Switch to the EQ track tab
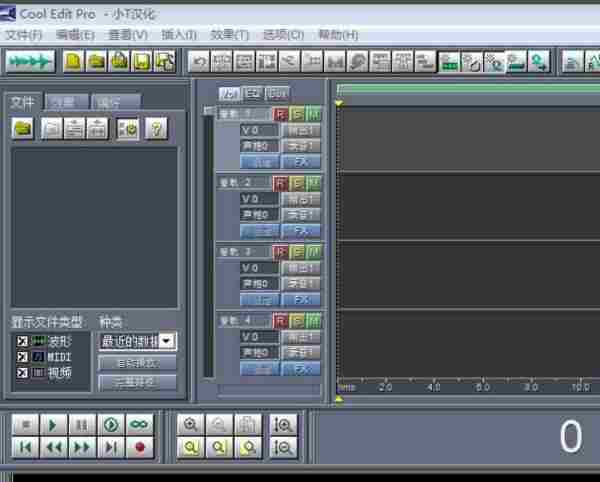 click(x=253, y=93)
